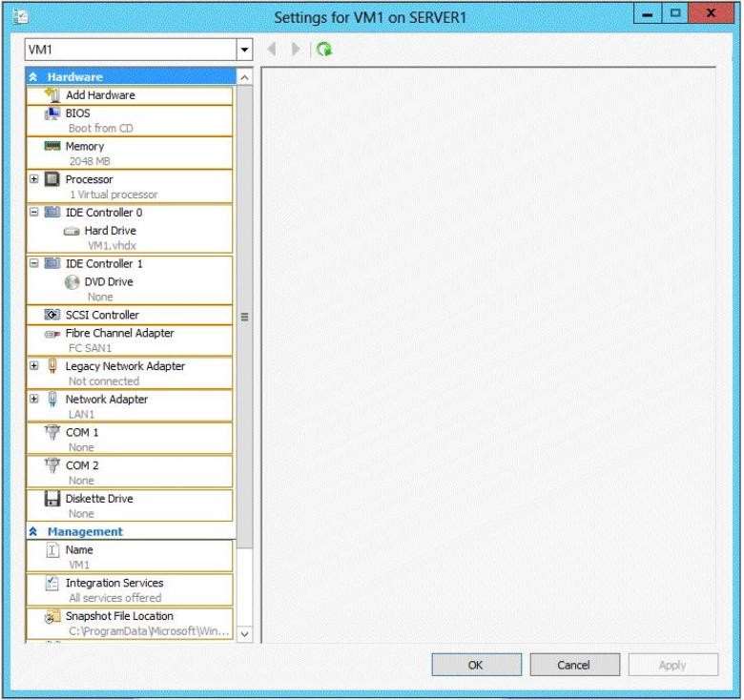Select the Fibre Channel Adapter item
744x700 pixels.
(130, 340)
